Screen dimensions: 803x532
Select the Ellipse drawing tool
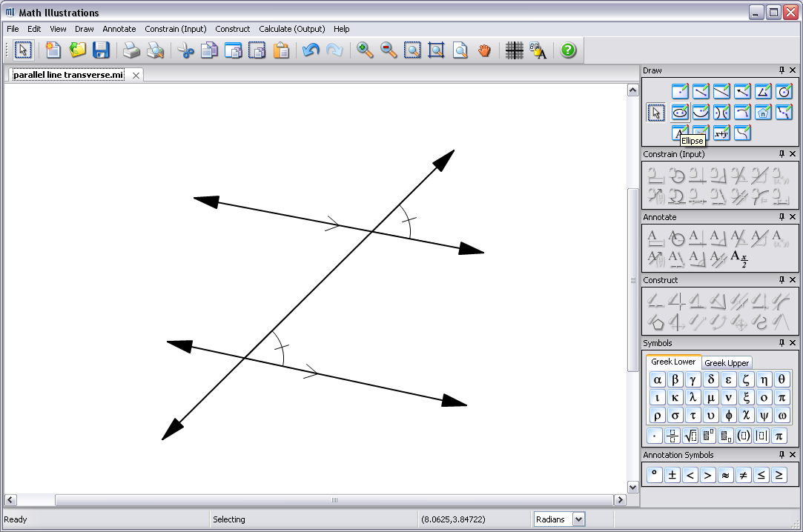[x=680, y=112]
